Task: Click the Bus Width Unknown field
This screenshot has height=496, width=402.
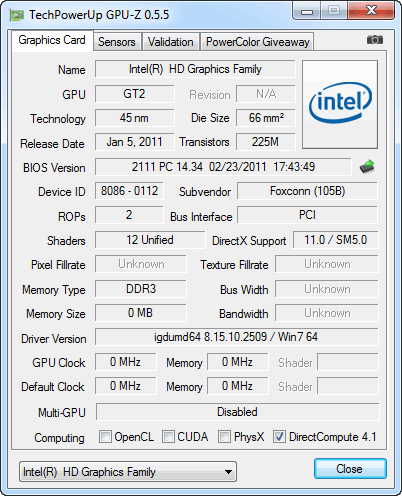Action: click(327, 289)
